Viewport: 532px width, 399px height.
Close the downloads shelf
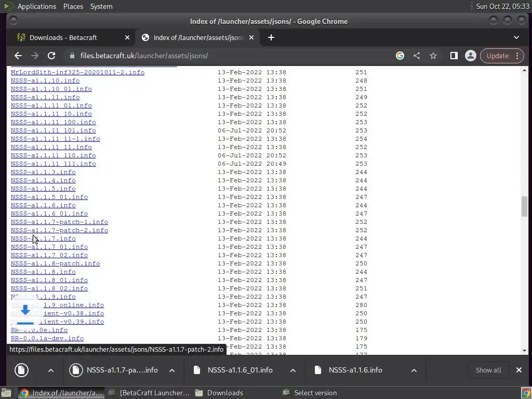(x=519, y=370)
